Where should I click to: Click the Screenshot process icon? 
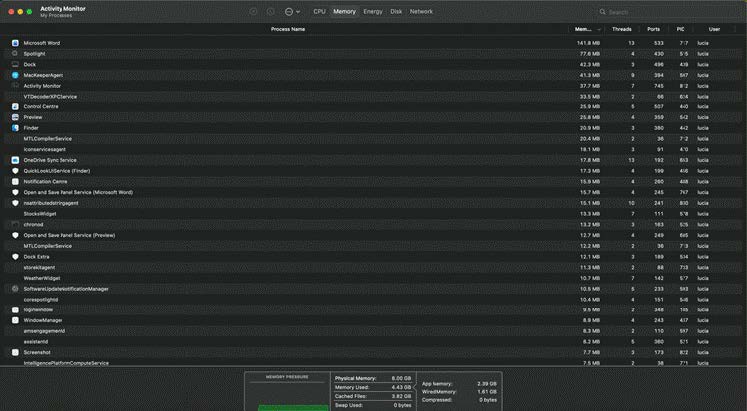tap(15, 352)
